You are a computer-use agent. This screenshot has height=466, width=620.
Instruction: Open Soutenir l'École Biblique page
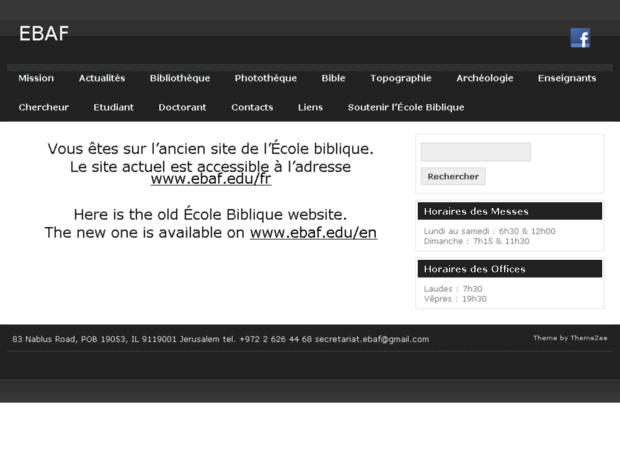tap(406, 107)
